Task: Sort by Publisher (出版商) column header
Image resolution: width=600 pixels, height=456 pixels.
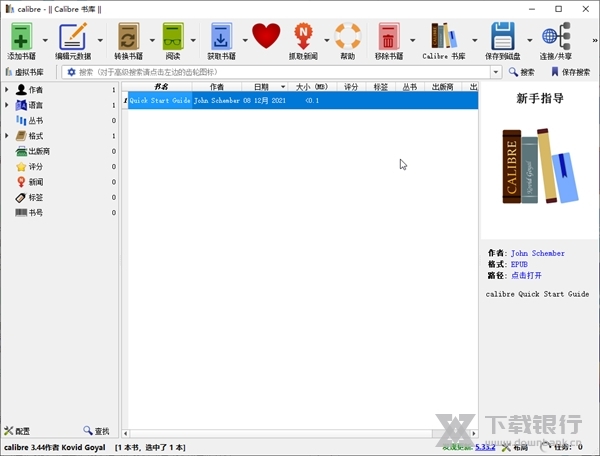Action: tap(443, 87)
